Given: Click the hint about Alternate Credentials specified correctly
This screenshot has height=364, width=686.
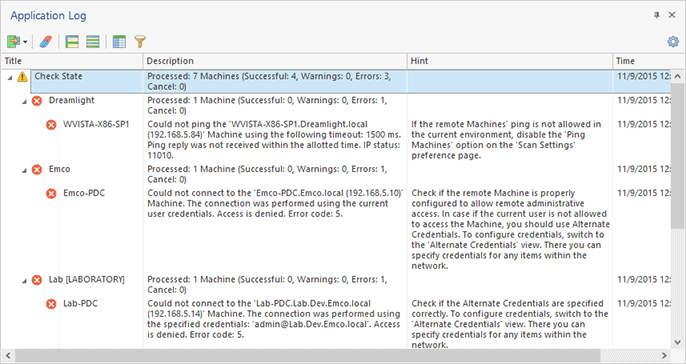Looking at the screenshot, I should coord(510,324).
